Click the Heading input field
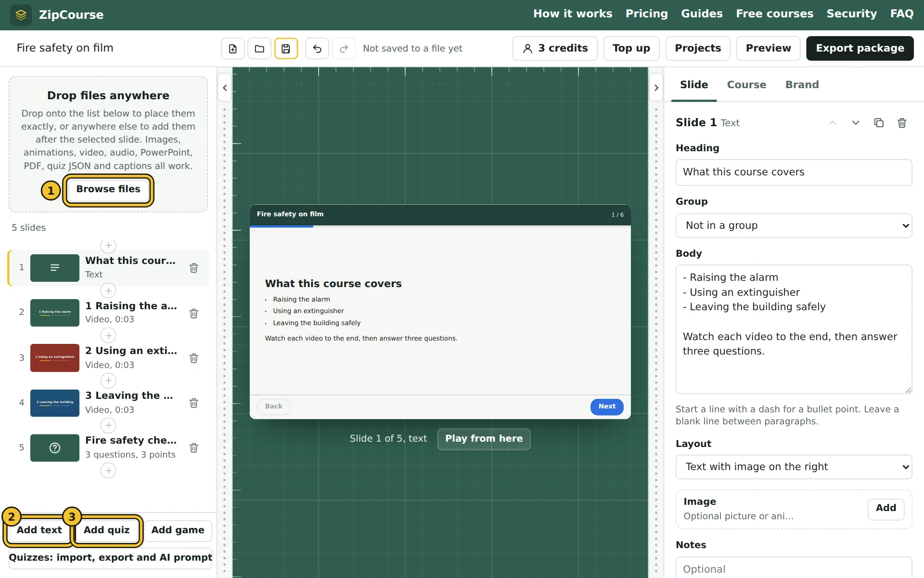Screen dimensions: 924x578 [x=794, y=172]
